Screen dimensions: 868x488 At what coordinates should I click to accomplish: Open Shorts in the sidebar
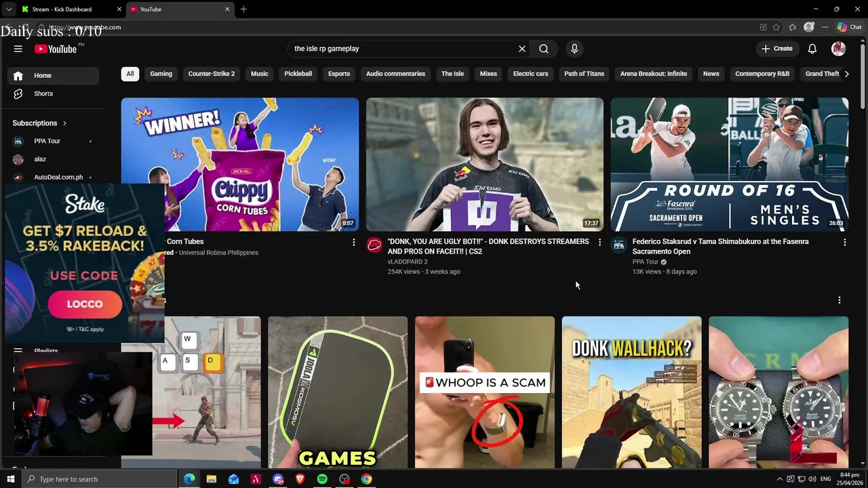coord(53,94)
